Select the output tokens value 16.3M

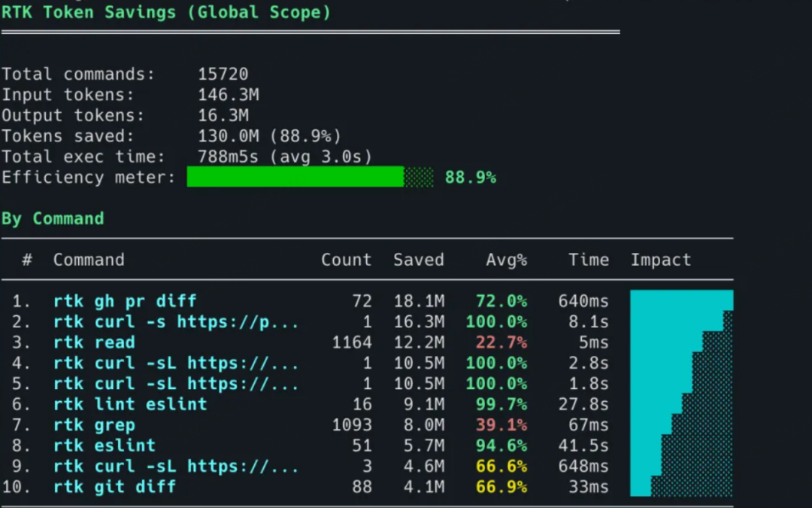pos(223,116)
